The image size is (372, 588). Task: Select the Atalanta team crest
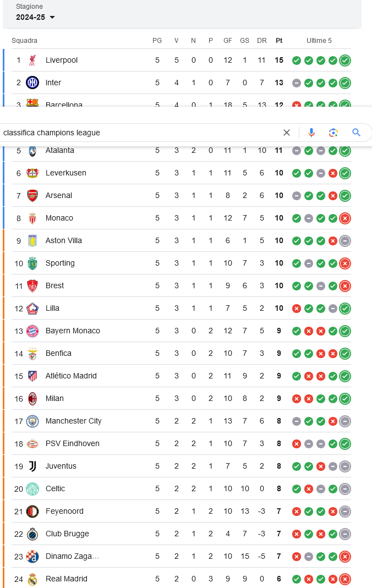pos(32,150)
